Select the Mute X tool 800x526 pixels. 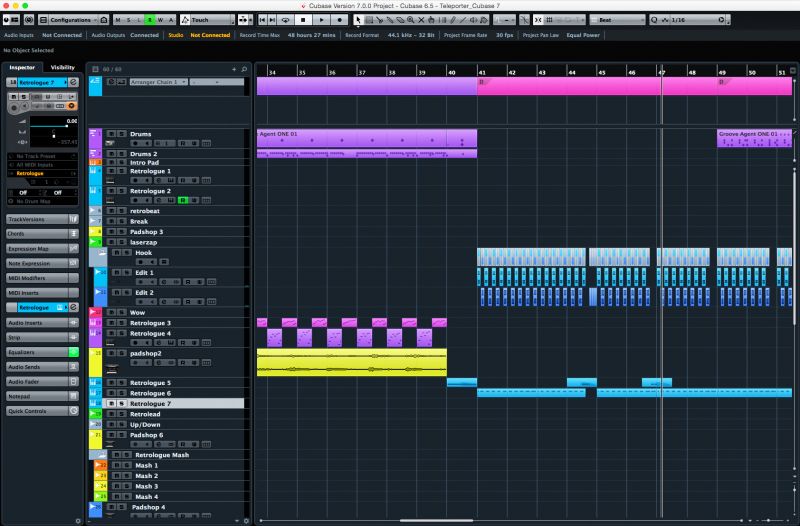pyautogui.click(x=421, y=20)
